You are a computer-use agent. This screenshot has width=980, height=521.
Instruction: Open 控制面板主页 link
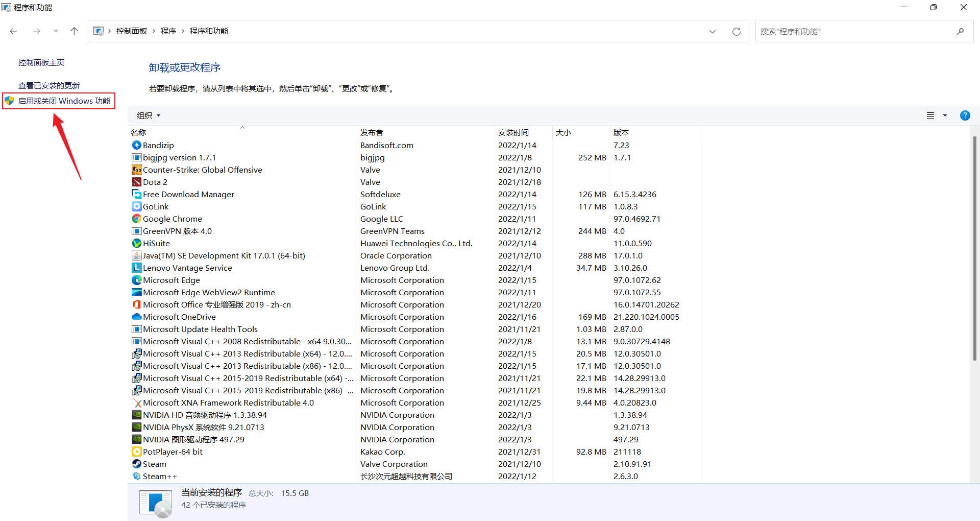41,62
